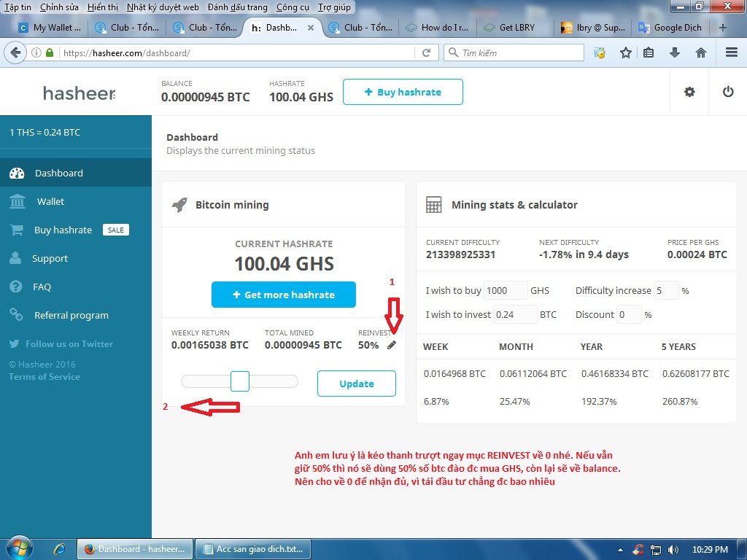The image size is (747, 560).
Task: Bookmark this page with the star icon
Action: tap(625, 52)
